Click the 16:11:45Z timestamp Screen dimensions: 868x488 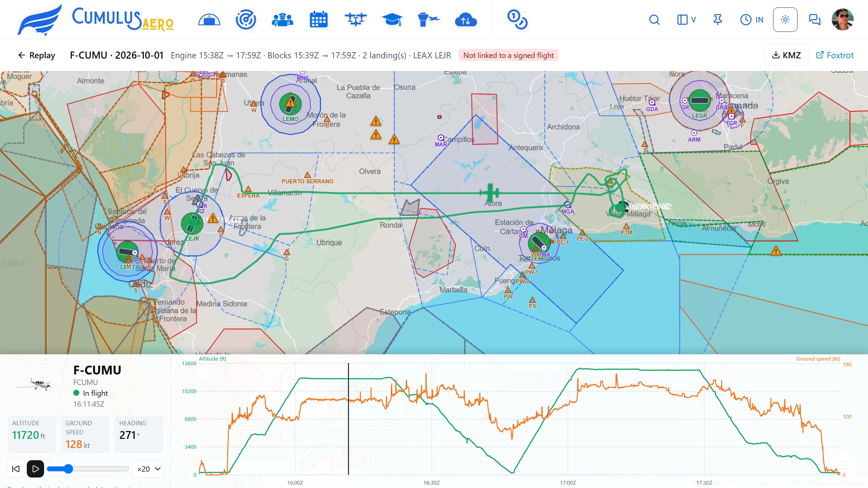89,404
